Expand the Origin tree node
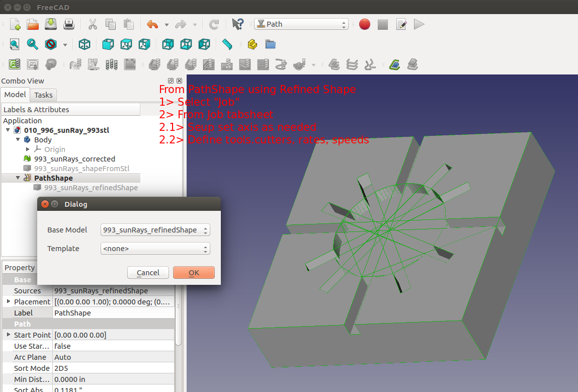 pos(28,149)
